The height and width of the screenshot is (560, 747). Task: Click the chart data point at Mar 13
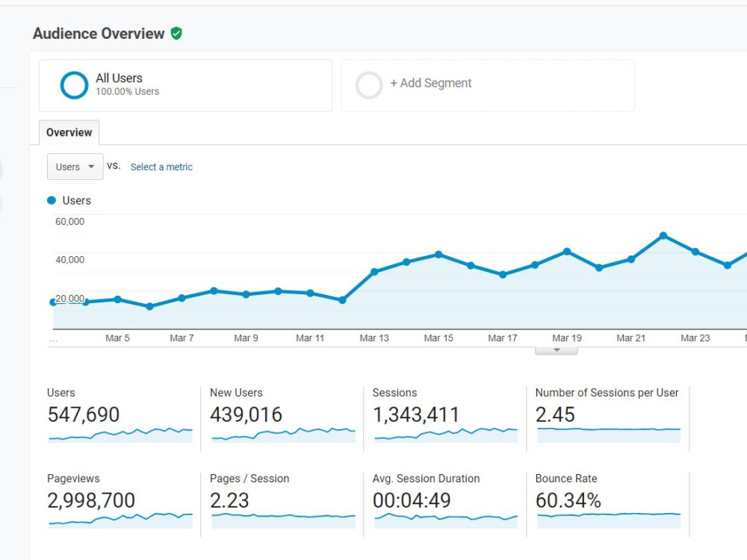[x=374, y=272]
